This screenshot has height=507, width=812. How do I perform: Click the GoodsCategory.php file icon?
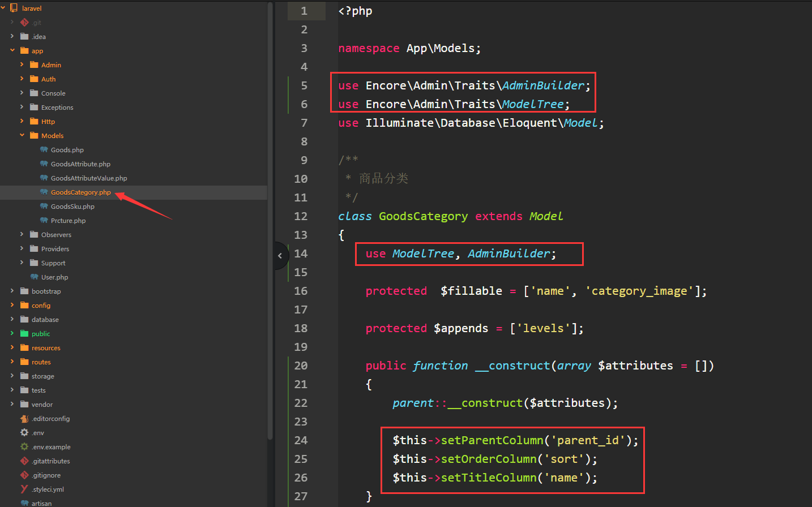(x=44, y=192)
